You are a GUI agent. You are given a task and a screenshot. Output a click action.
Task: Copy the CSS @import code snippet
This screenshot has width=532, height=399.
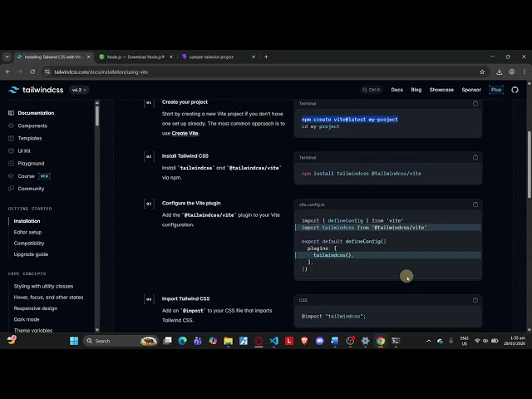tap(475, 300)
